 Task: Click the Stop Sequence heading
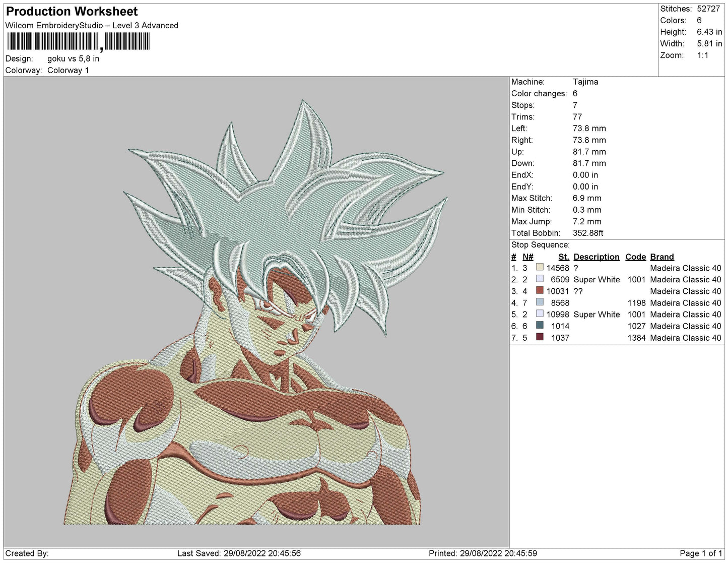pyautogui.click(x=541, y=245)
